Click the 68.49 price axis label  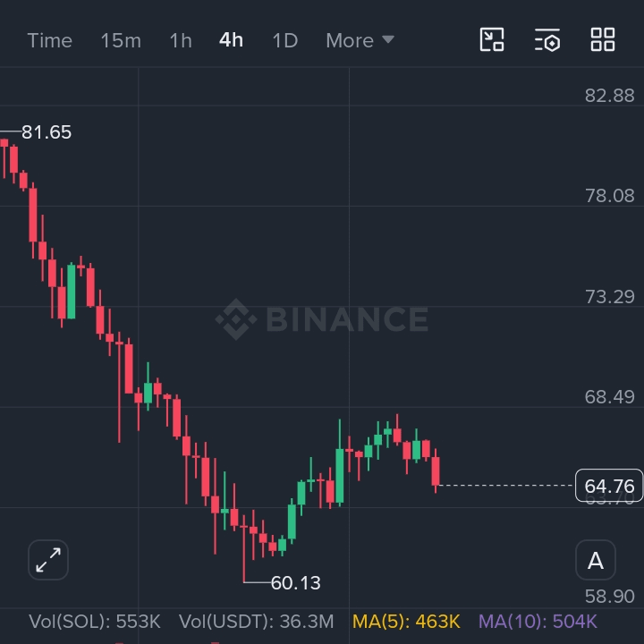[609, 397]
